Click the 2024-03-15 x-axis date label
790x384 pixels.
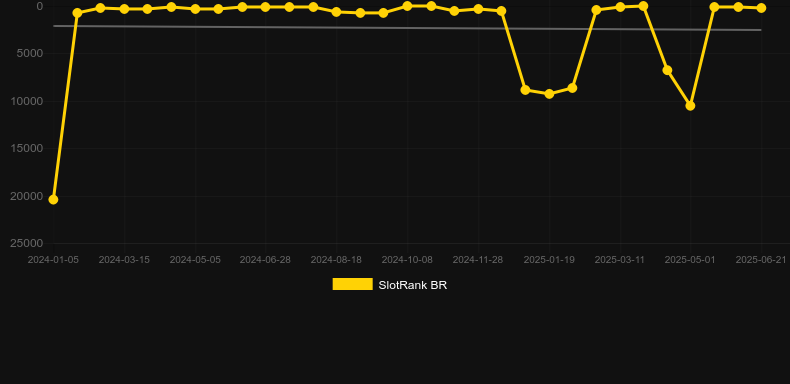pyautogui.click(x=124, y=260)
